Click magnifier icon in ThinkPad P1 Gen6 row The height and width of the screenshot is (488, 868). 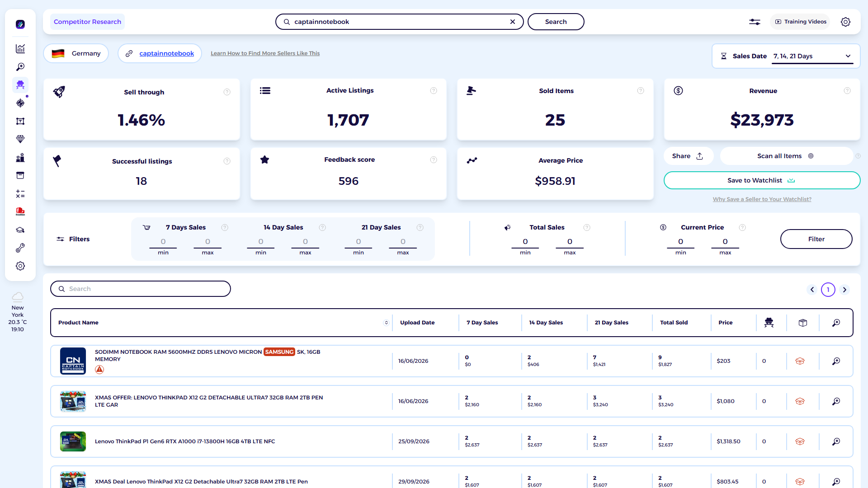[836, 441]
